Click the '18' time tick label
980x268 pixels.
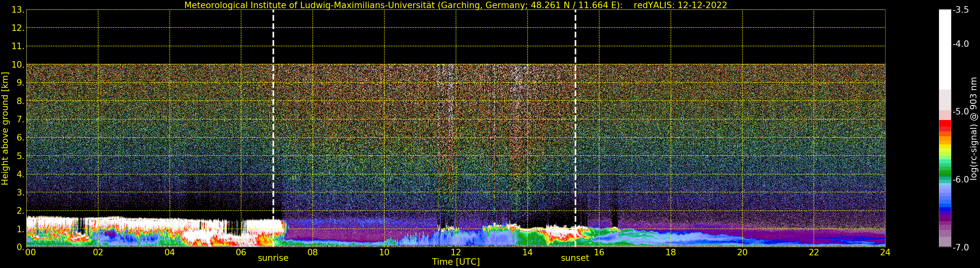tap(671, 252)
